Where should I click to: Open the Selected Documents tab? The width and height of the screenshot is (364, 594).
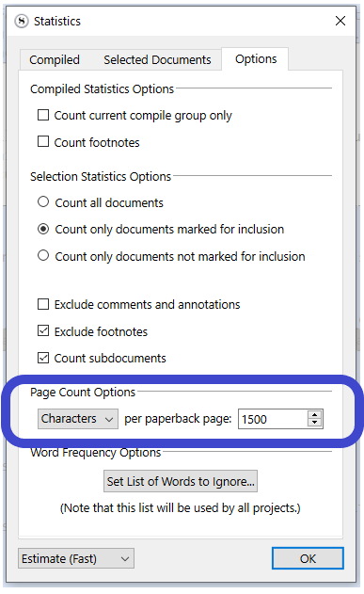(x=157, y=60)
